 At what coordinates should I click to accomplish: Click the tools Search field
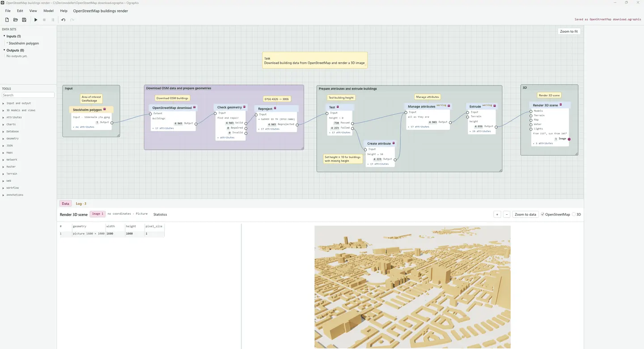28,95
